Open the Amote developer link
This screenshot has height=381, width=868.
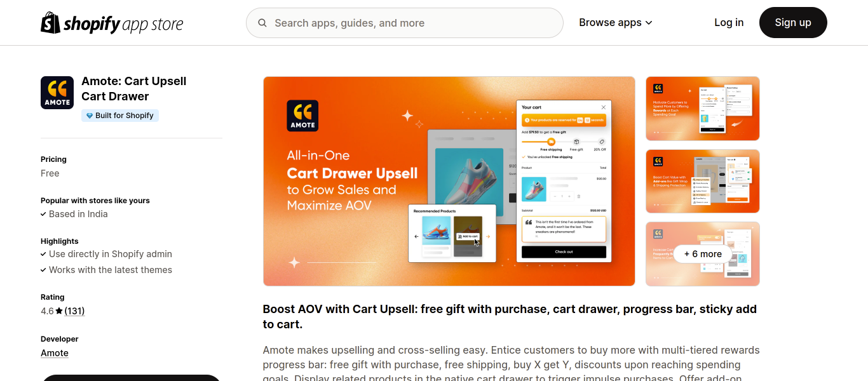[55, 353]
